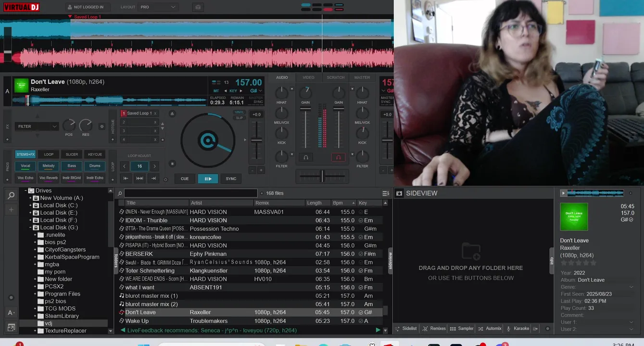Open the Automix tab in Sideview
The height and width of the screenshot is (346, 644).
(x=490, y=329)
